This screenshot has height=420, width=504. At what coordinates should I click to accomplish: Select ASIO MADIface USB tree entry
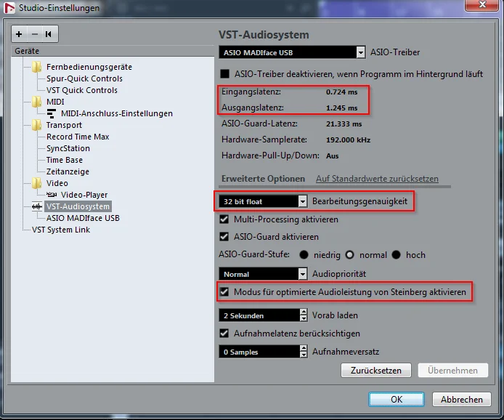83,218
